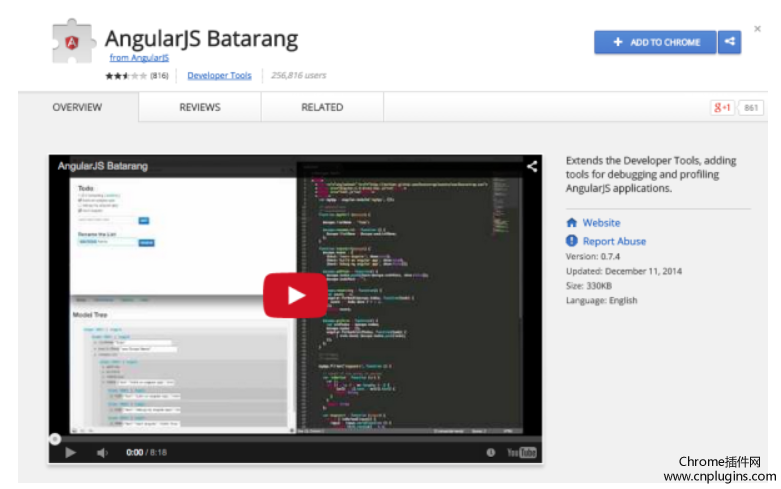781x489 pixels.
Task: Click the (816) ratings count
Action: (159, 76)
